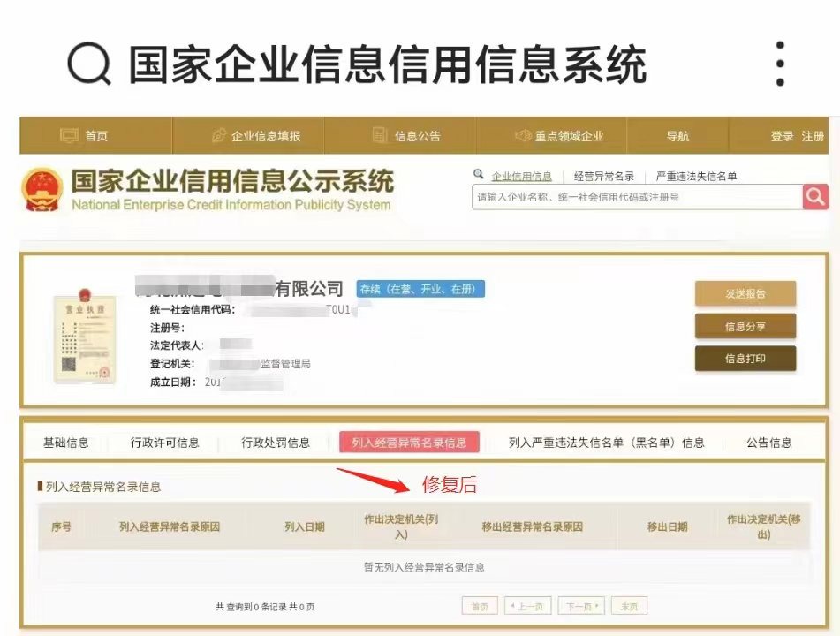The width and height of the screenshot is (840, 636).
Task: Click the 列入日期 column header
Action: pyautogui.click(x=305, y=526)
